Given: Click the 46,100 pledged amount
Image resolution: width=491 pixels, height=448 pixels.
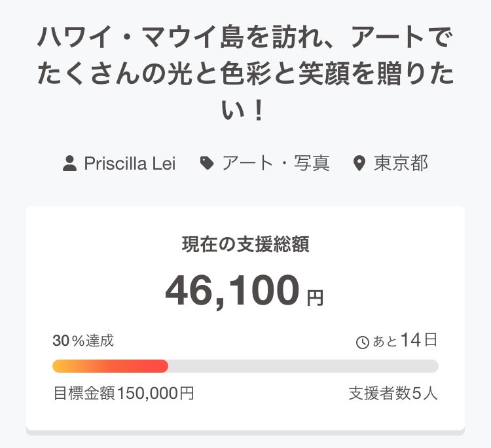Looking at the screenshot, I should (x=232, y=291).
